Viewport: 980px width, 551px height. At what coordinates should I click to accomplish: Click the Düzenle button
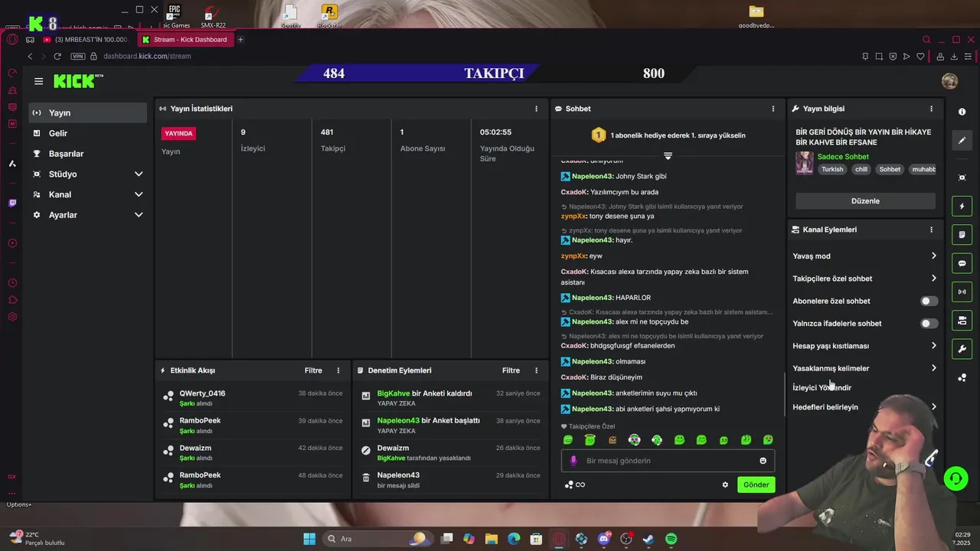point(865,201)
